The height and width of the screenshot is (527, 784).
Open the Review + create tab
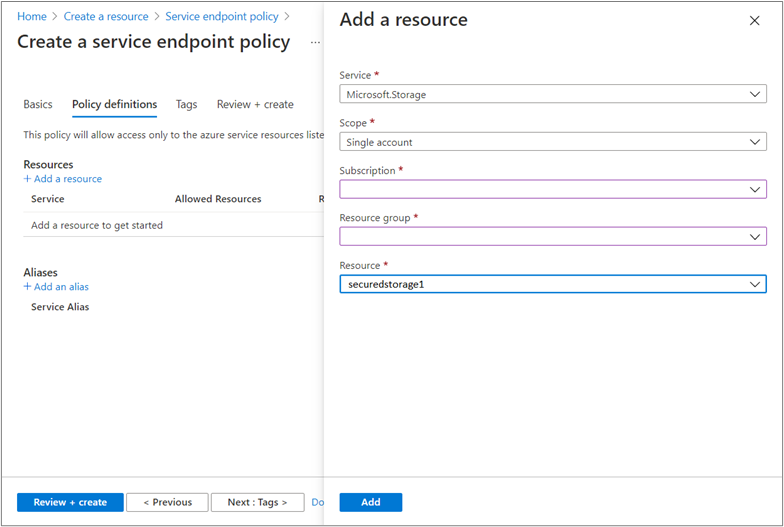[255, 104]
